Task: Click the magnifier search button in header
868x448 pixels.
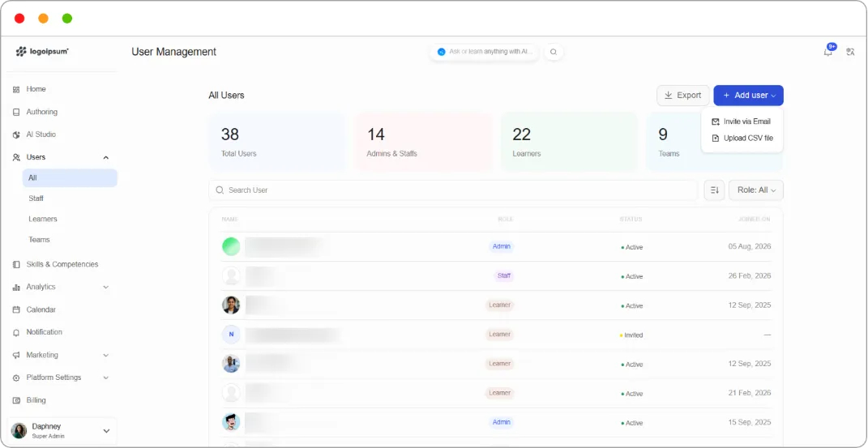Action: (554, 52)
